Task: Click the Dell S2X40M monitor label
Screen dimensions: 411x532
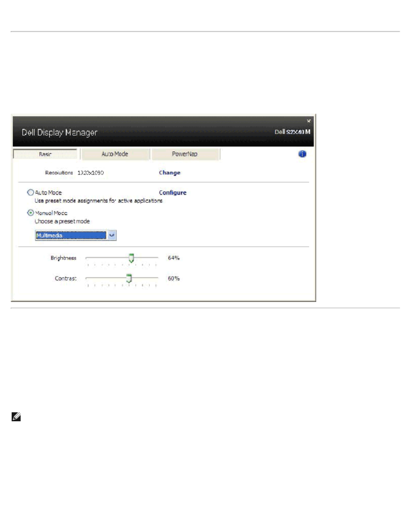Action: pyautogui.click(x=293, y=132)
